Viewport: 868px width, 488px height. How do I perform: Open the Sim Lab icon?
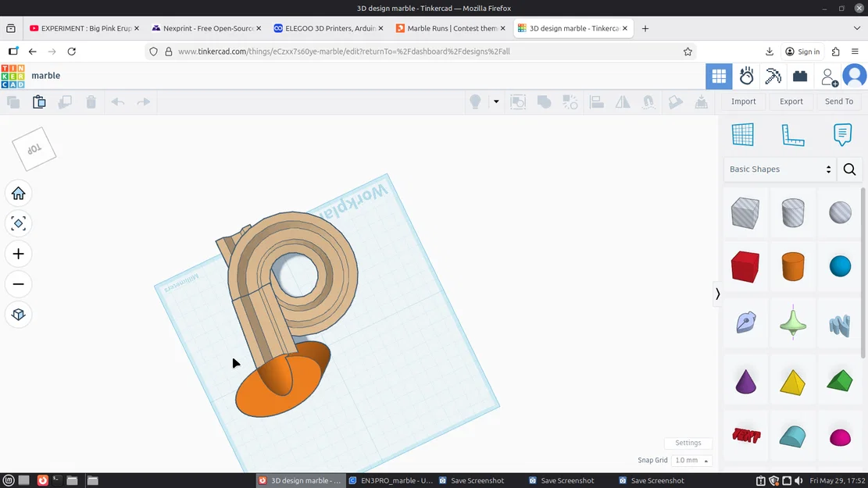(746, 77)
